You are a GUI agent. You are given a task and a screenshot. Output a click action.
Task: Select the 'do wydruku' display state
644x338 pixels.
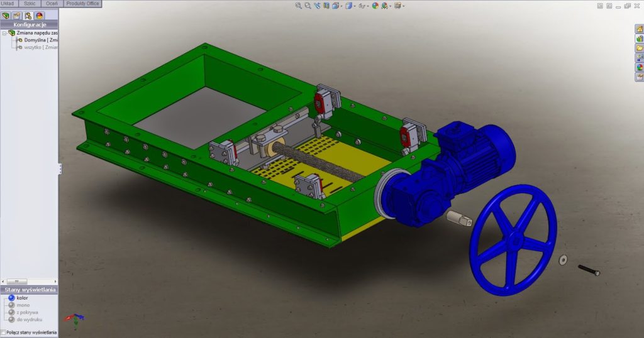tap(29, 320)
